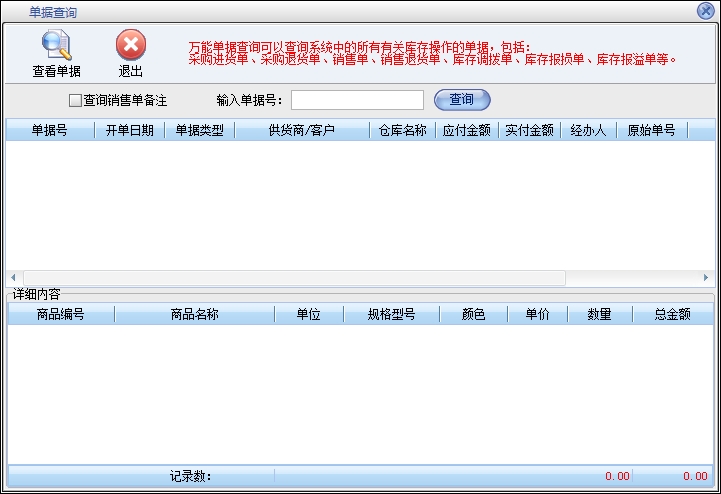Screen dimensions: 721x494
Task: Select the 经办人 column header
Action: point(588,130)
